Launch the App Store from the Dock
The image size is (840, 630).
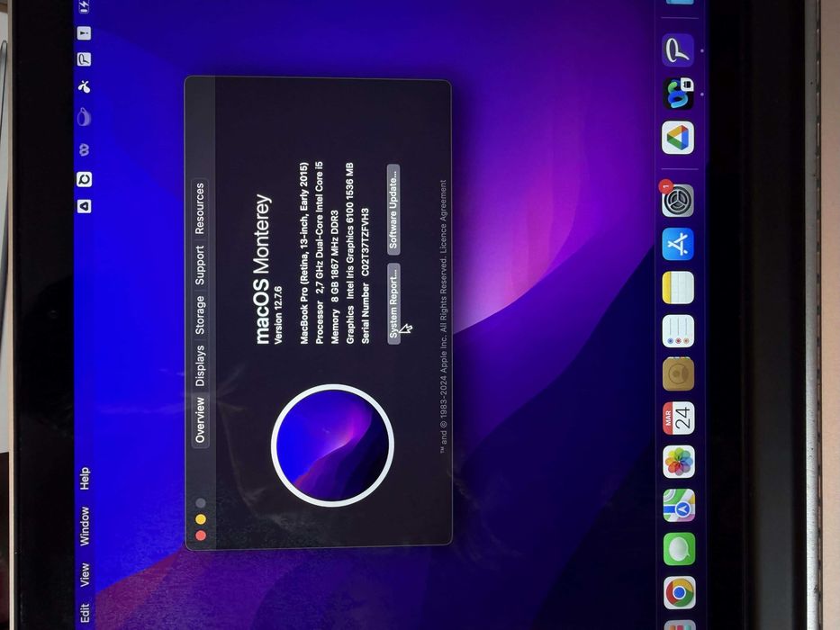click(x=678, y=244)
